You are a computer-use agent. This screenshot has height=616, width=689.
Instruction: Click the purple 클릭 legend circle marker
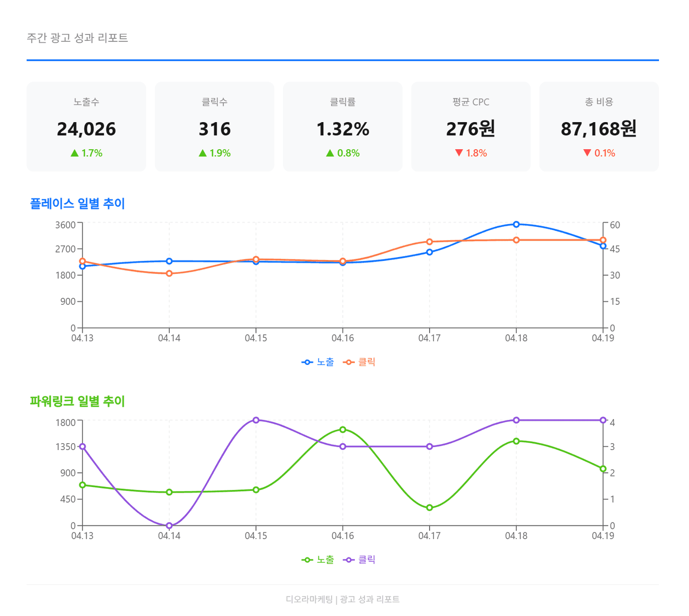point(348,559)
